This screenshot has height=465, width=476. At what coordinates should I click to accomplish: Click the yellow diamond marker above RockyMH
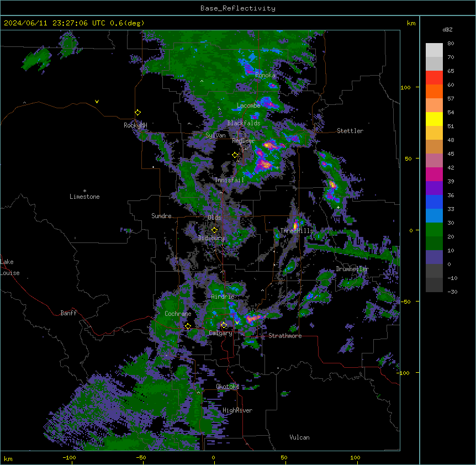(137, 113)
